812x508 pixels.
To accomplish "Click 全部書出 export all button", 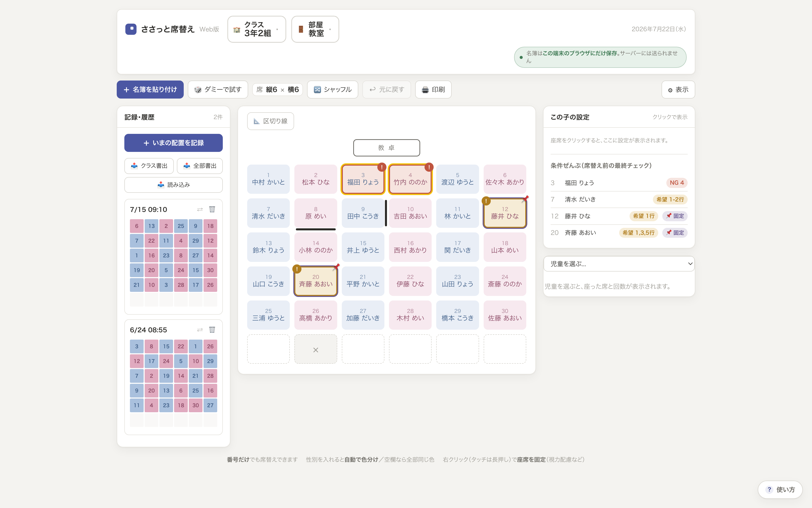I will pos(200,166).
